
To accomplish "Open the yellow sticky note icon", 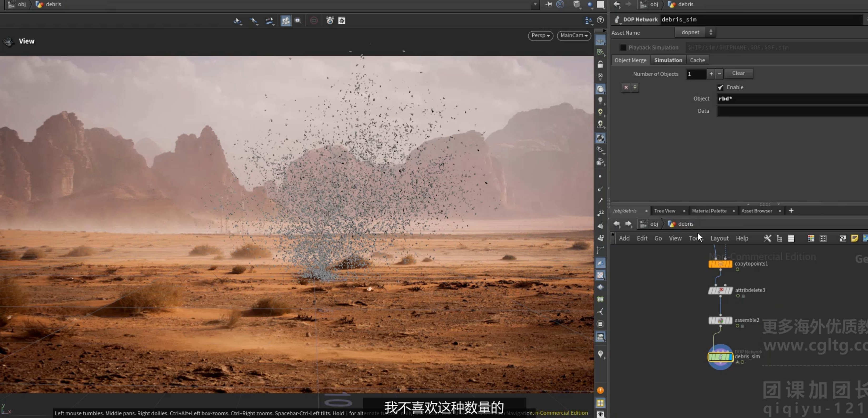I will (x=854, y=239).
